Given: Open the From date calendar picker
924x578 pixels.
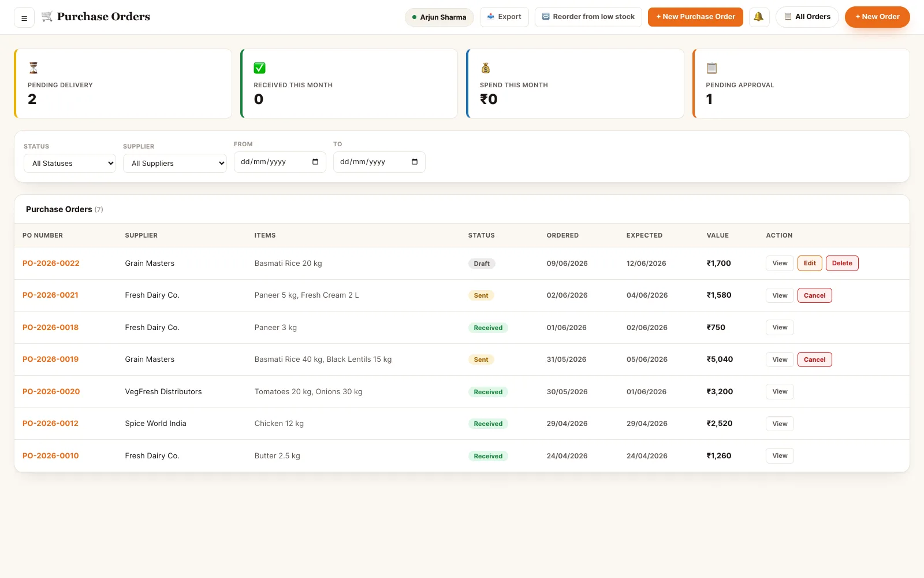Looking at the screenshot, I should point(315,162).
